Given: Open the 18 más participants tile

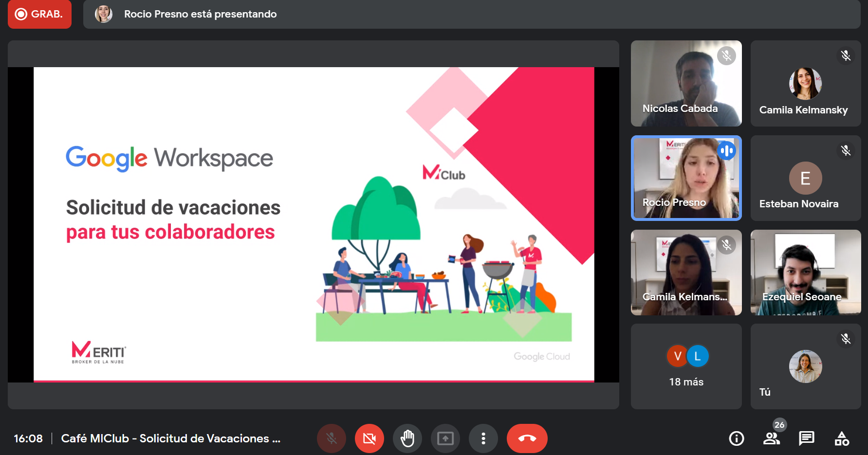Looking at the screenshot, I should tap(686, 366).
